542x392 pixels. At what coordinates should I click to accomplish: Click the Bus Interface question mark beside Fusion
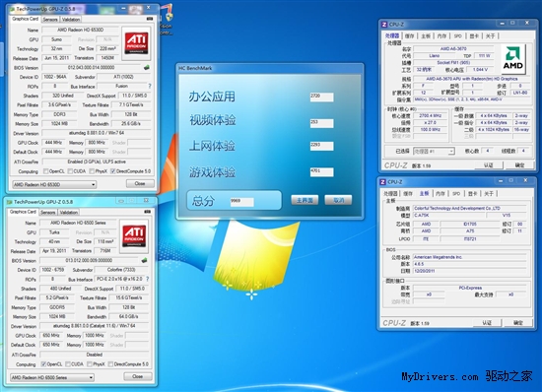pyautogui.click(x=150, y=86)
